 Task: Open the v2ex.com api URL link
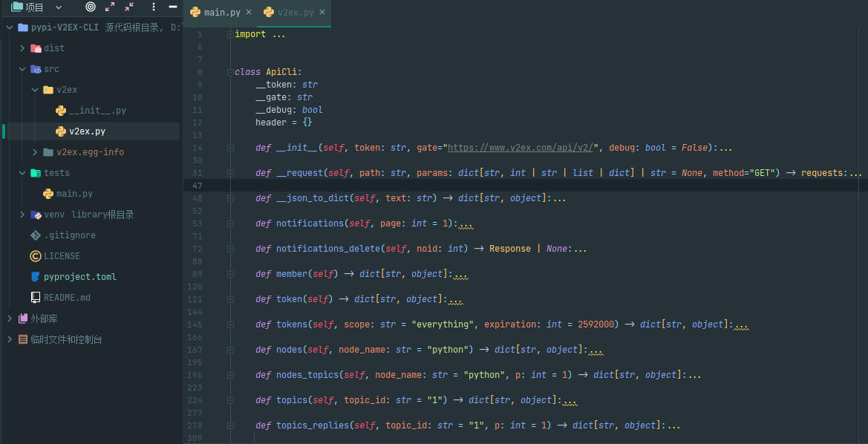click(521, 148)
